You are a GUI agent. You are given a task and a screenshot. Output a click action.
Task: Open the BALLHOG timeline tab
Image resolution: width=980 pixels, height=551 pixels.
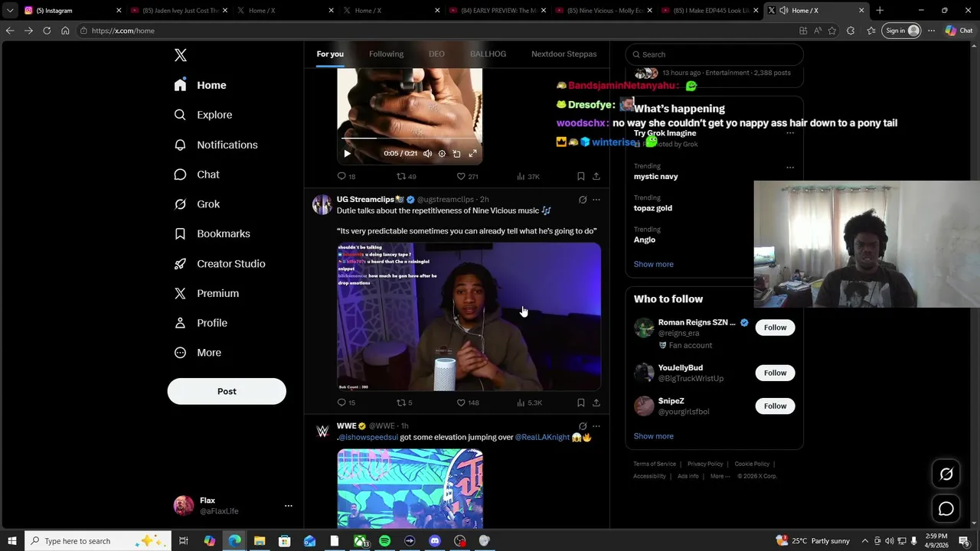tap(488, 54)
